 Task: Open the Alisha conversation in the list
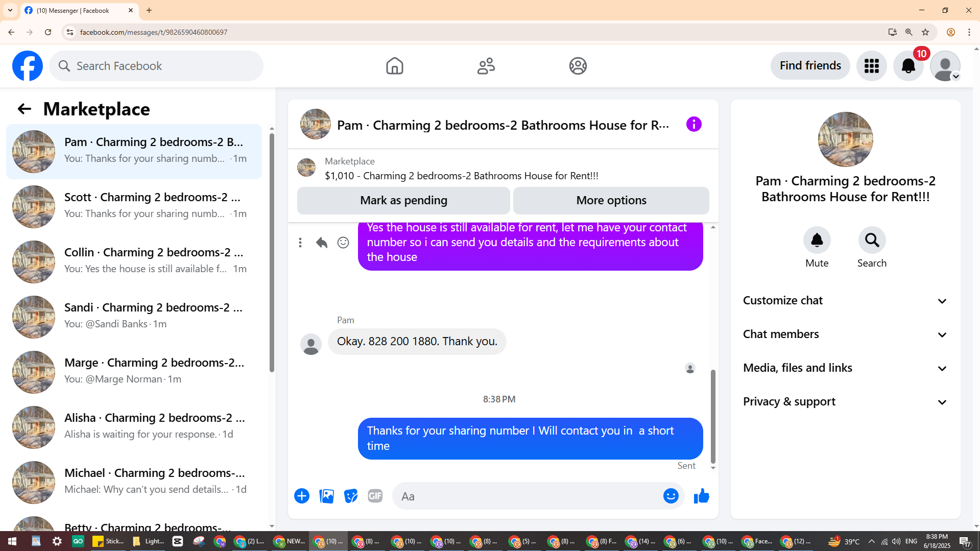tap(134, 427)
